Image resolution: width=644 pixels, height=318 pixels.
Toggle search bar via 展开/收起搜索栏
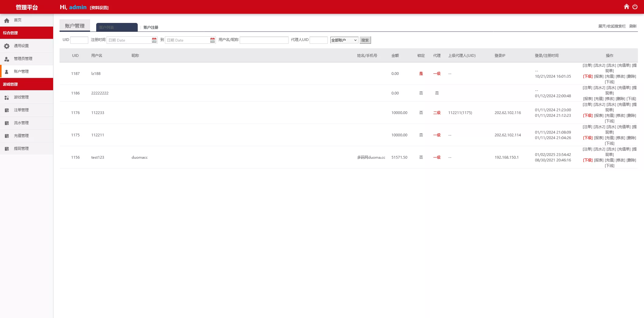tap(612, 26)
